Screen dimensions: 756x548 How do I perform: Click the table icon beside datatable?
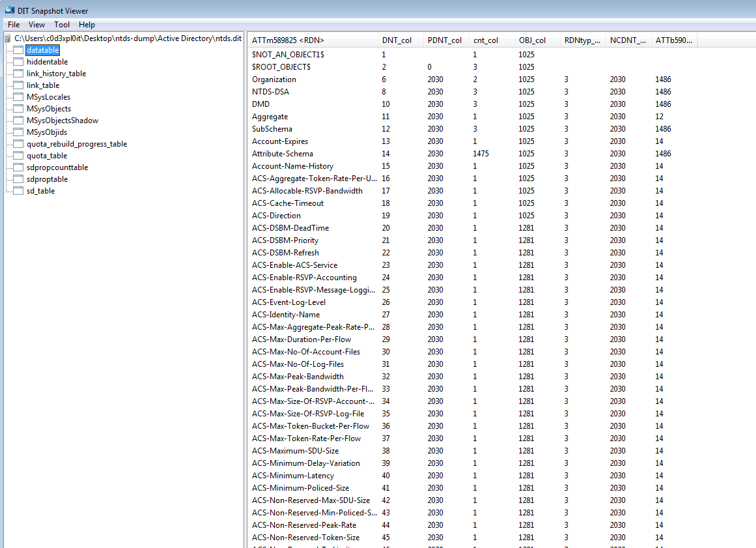coord(18,50)
